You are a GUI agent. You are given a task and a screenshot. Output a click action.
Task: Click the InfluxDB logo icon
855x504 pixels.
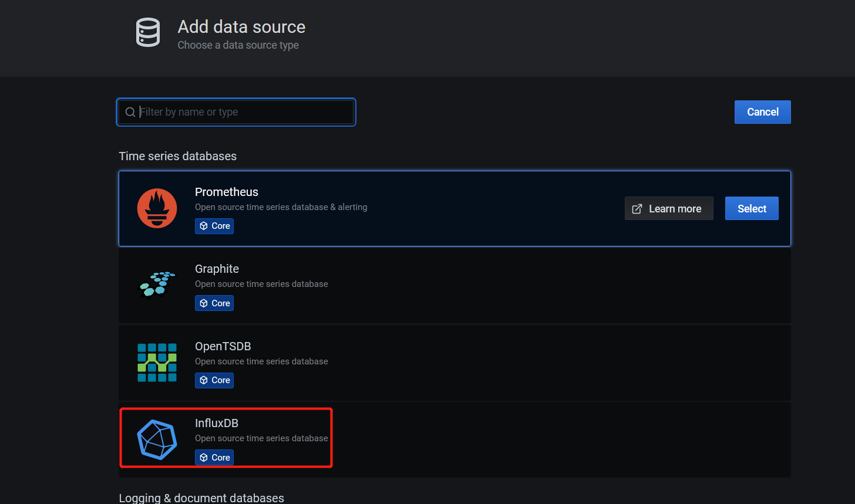(157, 438)
